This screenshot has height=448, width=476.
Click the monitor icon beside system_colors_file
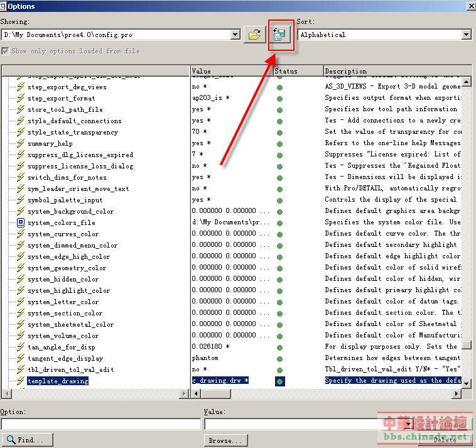[20, 222]
